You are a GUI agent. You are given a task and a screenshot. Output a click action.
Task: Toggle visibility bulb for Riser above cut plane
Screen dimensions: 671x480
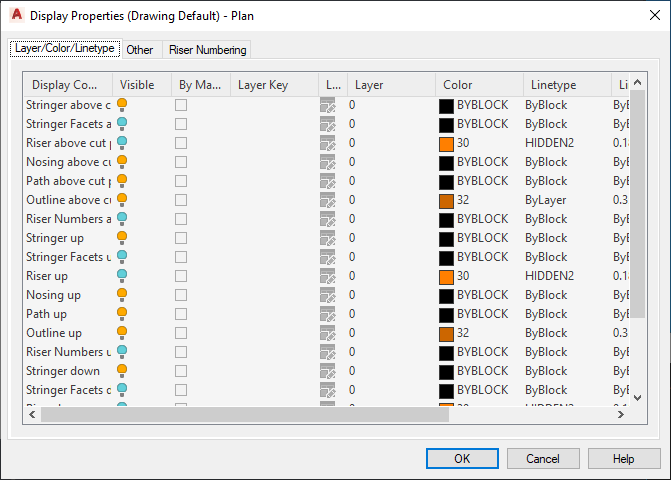click(122, 143)
